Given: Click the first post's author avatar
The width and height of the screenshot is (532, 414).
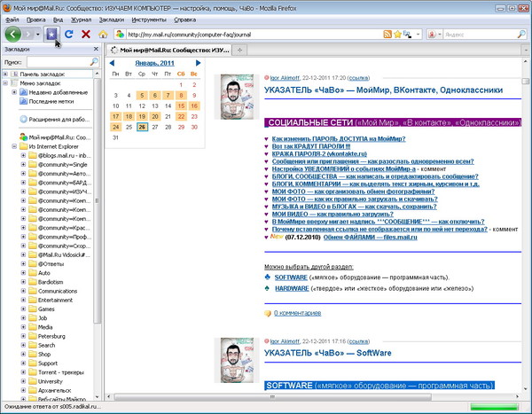Looking at the screenshot, I should click(237, 97).
